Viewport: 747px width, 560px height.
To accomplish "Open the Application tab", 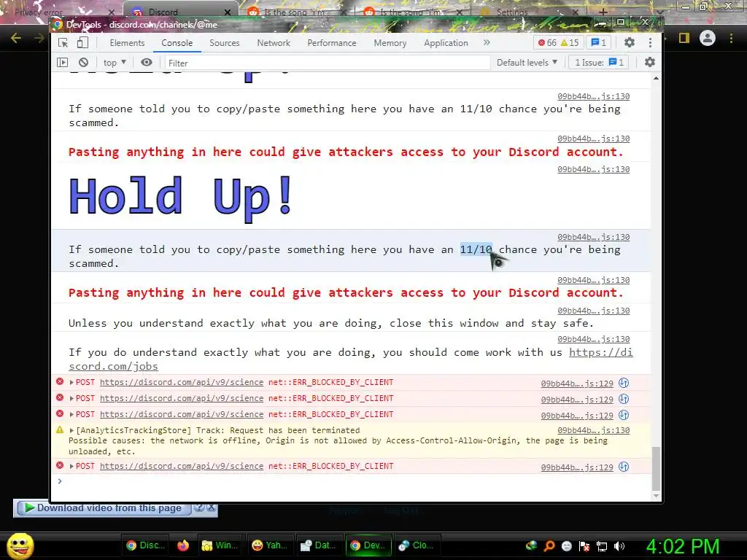I will [446, 43].
